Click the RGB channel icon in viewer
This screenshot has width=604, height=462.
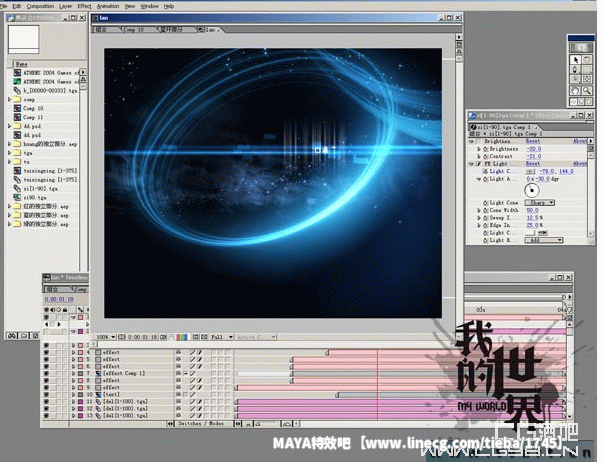coord(181,337)
